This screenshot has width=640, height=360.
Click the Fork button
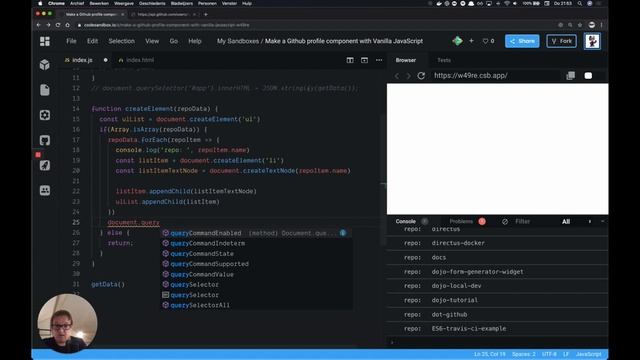(x=561, y=41)
